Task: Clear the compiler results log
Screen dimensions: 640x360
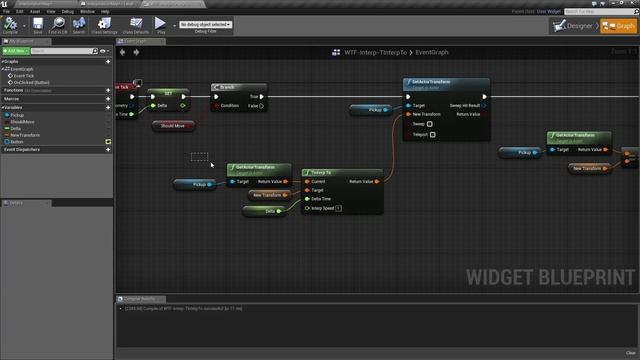Action: tap(631, 353)
